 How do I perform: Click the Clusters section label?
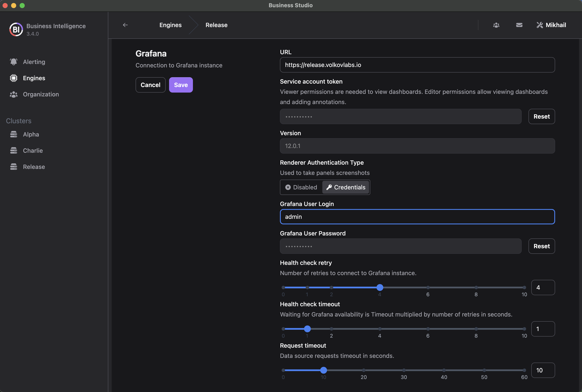pos(19,121)
